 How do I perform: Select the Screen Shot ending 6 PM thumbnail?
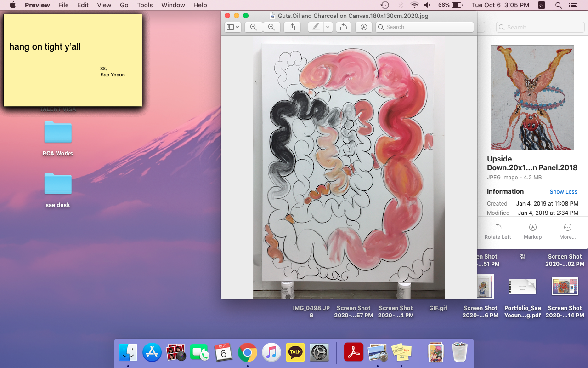484,286
